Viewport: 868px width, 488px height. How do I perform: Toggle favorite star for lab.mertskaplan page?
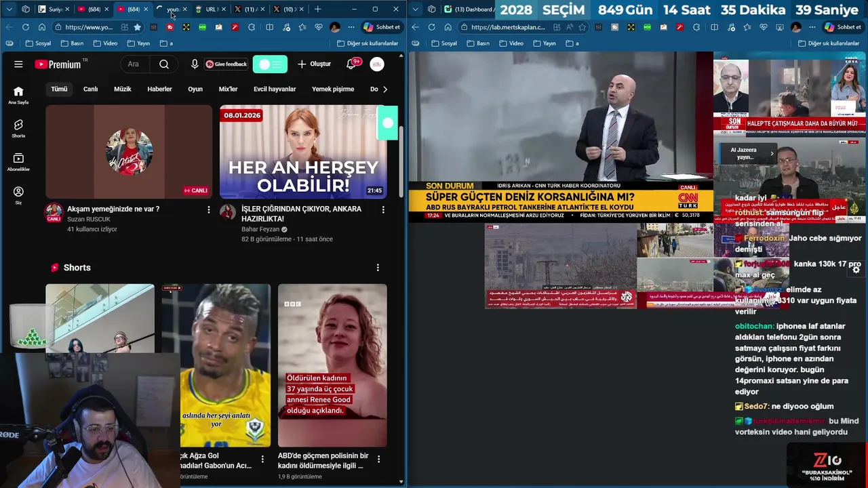tap(582, 27)
